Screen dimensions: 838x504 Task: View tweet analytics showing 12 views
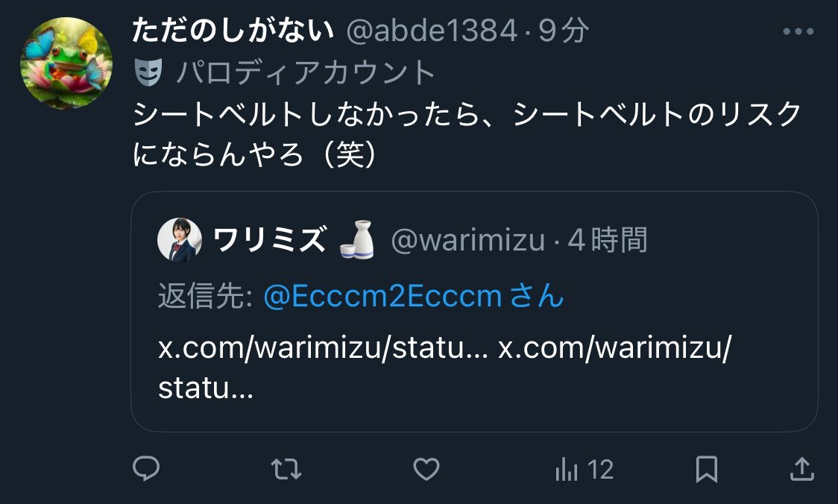(x=585, y=469)
